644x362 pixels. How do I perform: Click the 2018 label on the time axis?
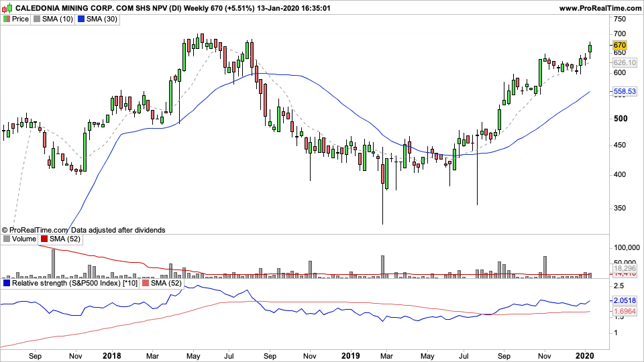pos(112,355)
